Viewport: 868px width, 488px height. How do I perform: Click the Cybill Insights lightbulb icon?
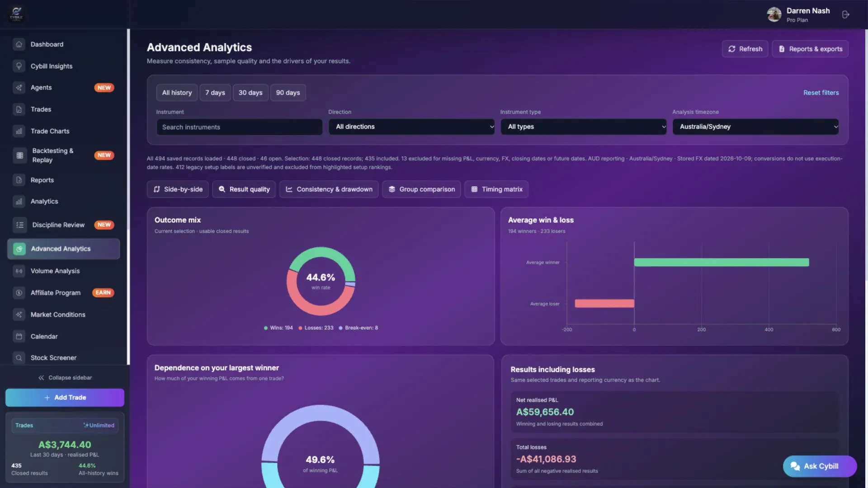19,66
